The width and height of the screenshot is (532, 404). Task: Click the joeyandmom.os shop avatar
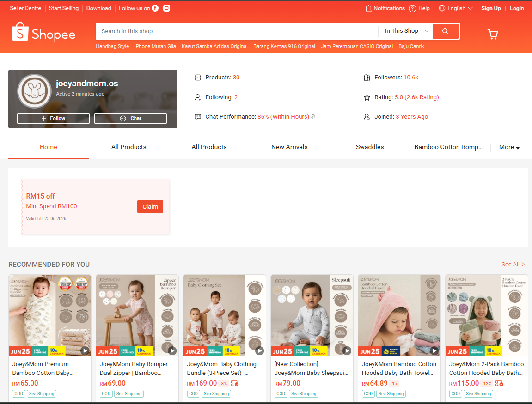(x=34, y=91)
